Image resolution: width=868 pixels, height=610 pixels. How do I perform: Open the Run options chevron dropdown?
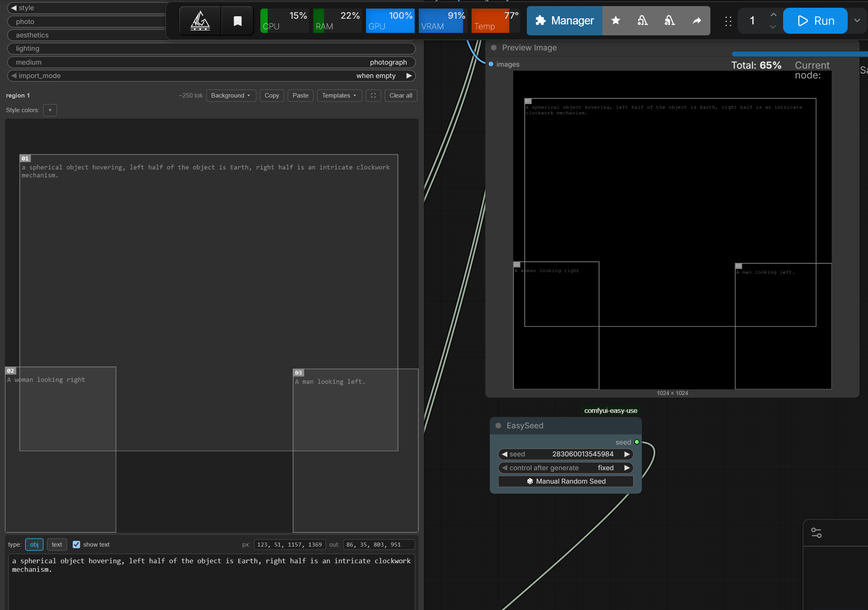[x=857, y=21]
